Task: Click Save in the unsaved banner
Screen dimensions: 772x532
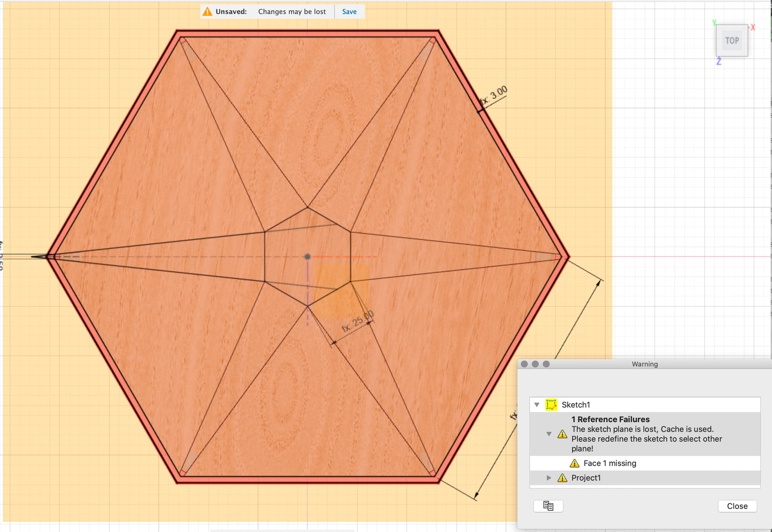Action: [x=349, y=12]
